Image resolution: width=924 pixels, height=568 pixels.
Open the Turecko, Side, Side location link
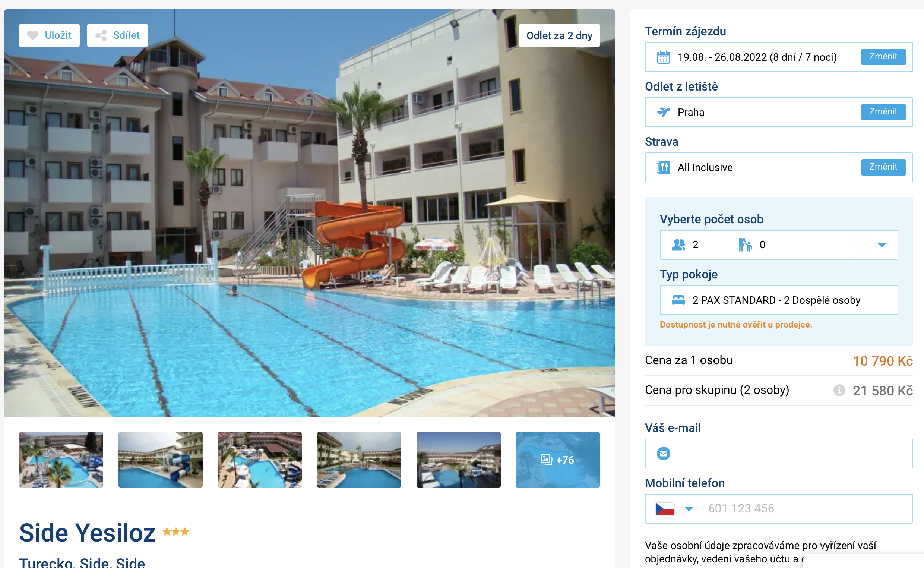coord(82,562)
